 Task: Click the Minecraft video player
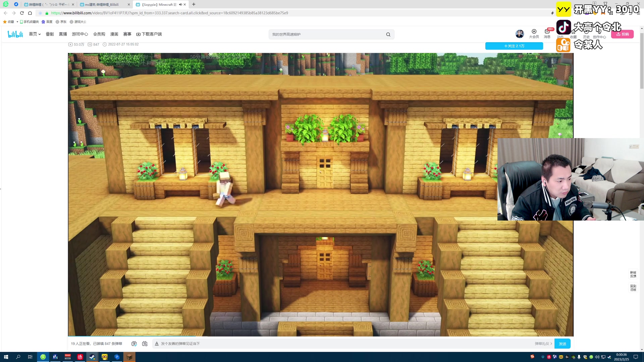pos(321,194)
